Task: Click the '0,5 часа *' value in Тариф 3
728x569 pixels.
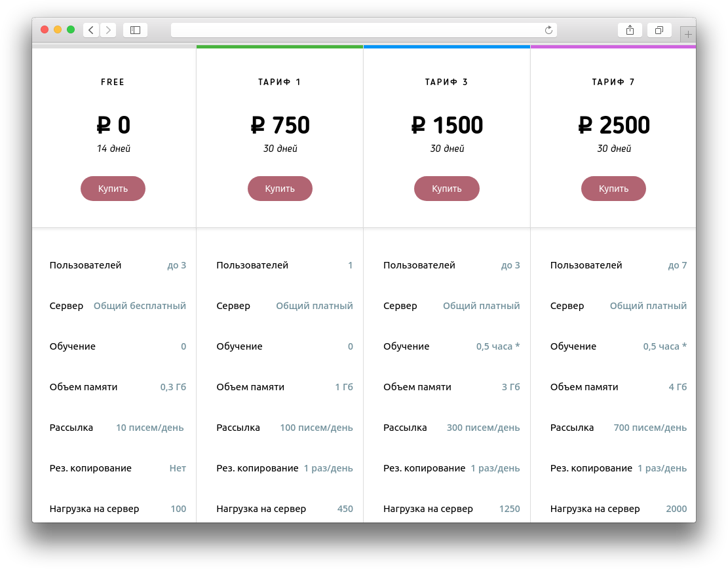Action: (x=498, y=346)
